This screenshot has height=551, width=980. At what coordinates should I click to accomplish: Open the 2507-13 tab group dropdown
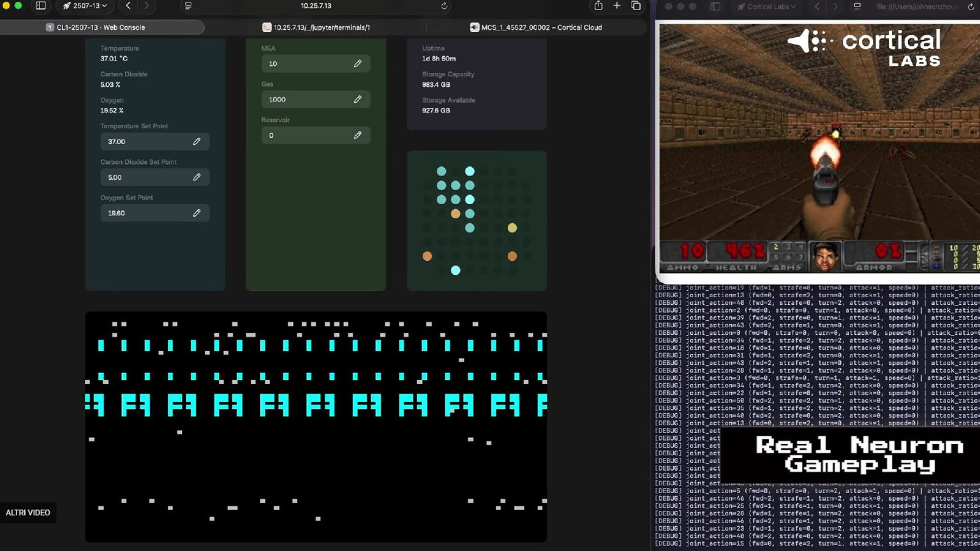(85, 6)
